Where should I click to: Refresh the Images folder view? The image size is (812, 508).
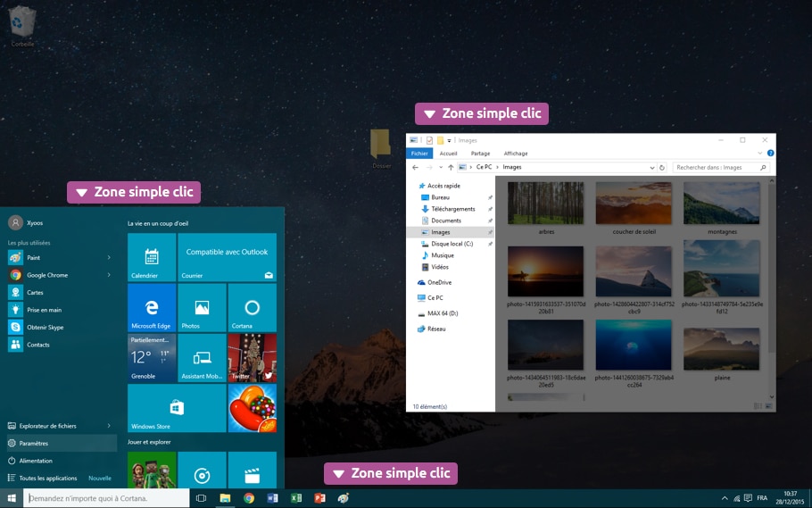point(662,167)
